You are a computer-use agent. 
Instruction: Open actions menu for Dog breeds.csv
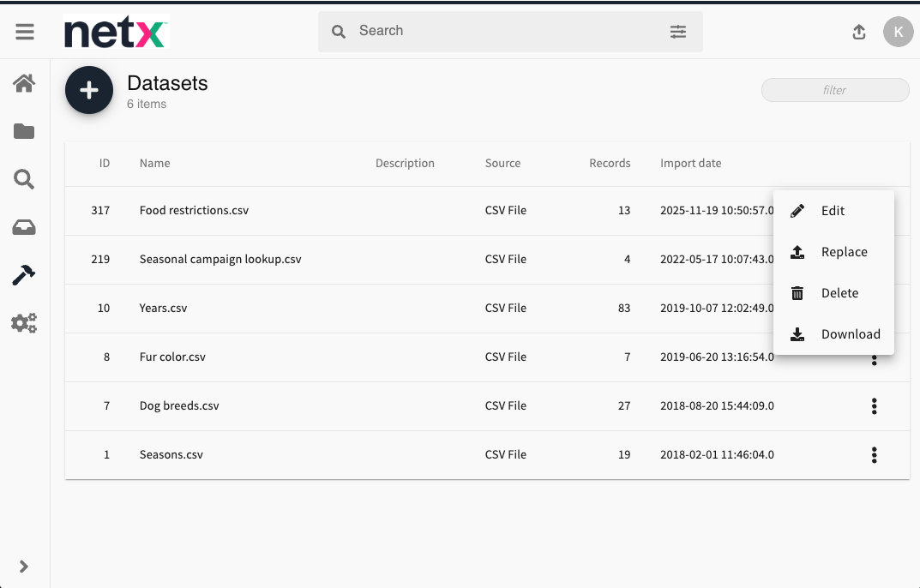click(x=874, y=406)
